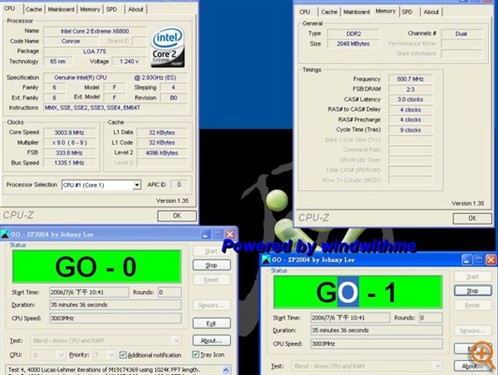
Task: Toggle the Tray Icon checkbox
Action: (x=196, y=354)
